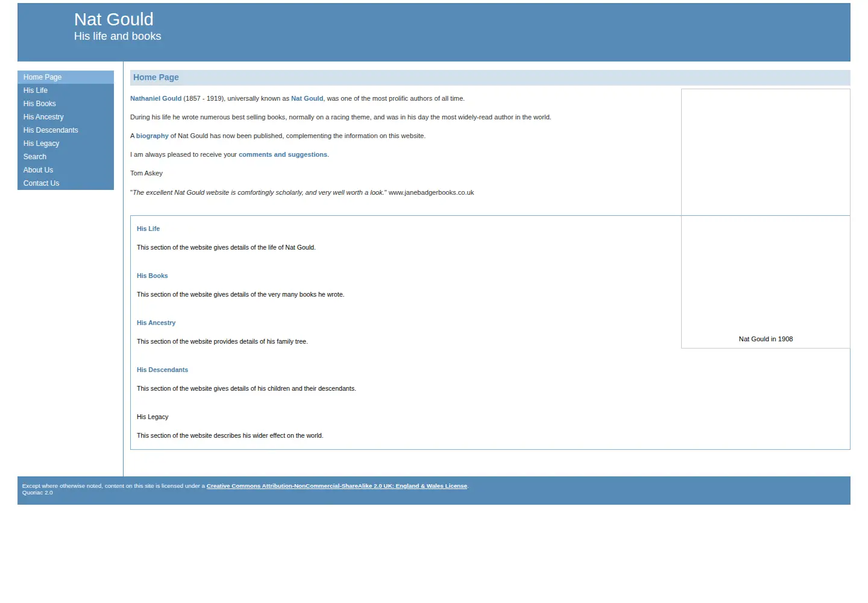Open Home Page in sidebar menu
Screen dimensions: 868x603
tap(66, 77)
